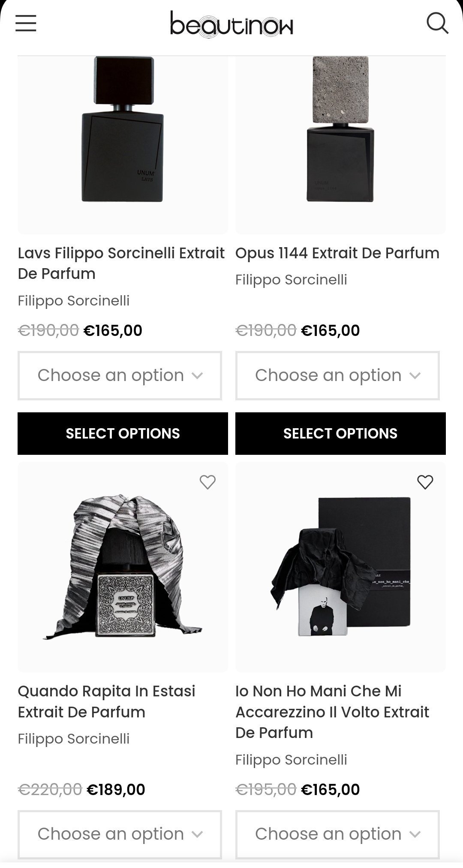Screen dimensions: 463x868
Task: Expand options for Quando Rapita In Estasi
Action: point(120,834)
